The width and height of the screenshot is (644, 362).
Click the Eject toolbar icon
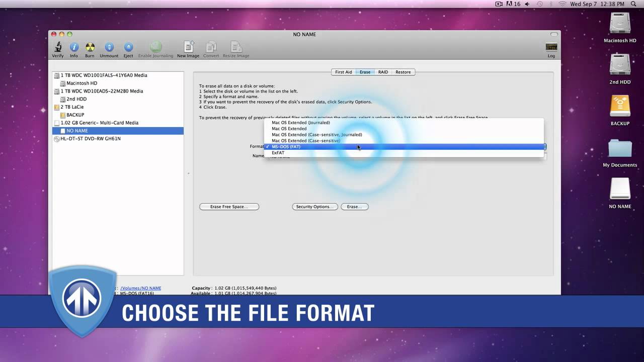point(128,47)
